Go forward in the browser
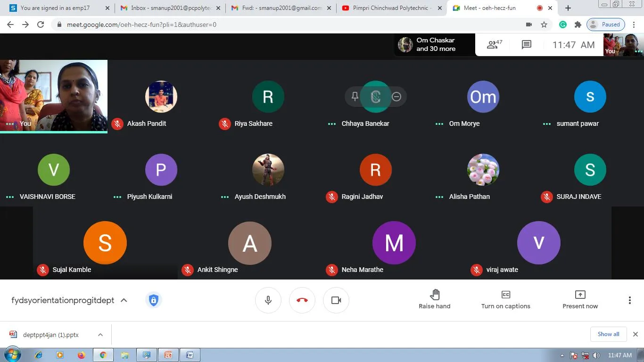 tap(25, 25)
